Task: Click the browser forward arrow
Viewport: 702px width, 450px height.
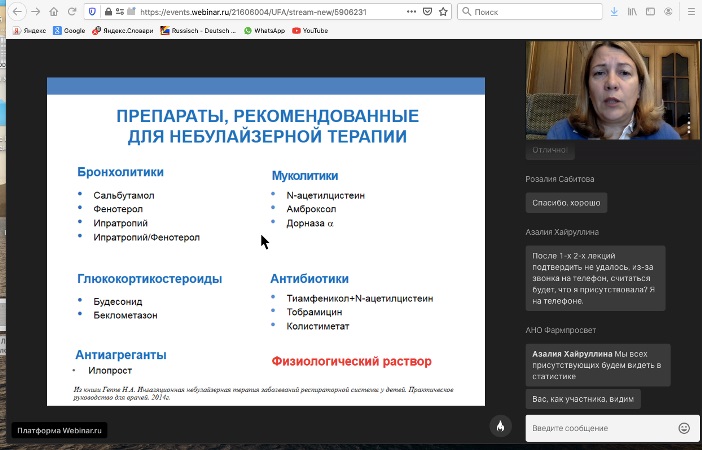Action: [36, 12]
